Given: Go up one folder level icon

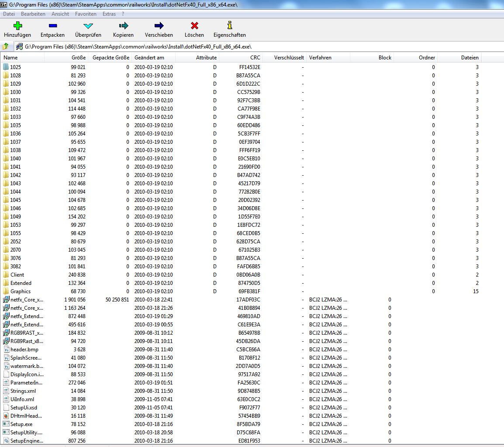Looking at the screenshot, I should 6,46.
